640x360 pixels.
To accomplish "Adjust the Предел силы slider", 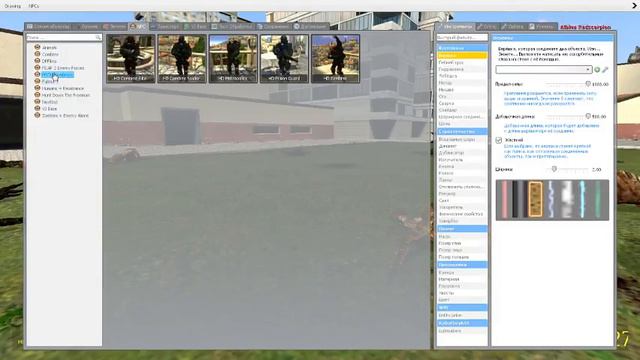I will (x=567, y=84).
